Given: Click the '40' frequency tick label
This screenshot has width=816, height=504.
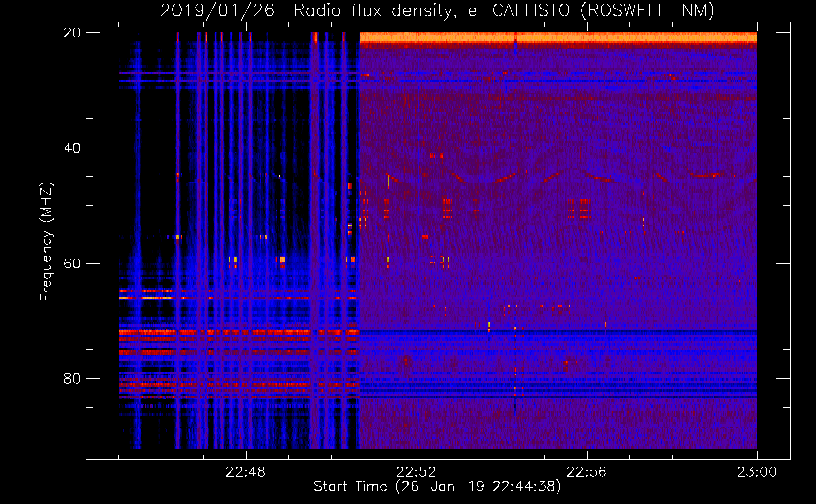Looking at the screenshot, I should point(72,148).
